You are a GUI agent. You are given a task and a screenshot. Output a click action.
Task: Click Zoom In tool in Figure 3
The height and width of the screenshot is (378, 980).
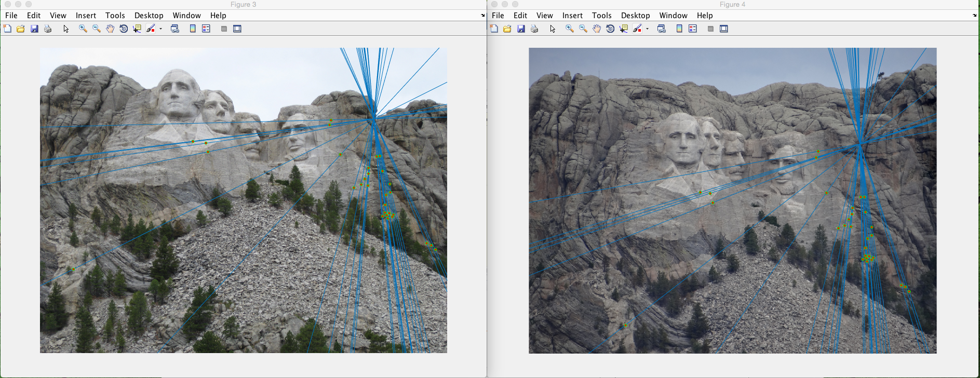point(83,29)
